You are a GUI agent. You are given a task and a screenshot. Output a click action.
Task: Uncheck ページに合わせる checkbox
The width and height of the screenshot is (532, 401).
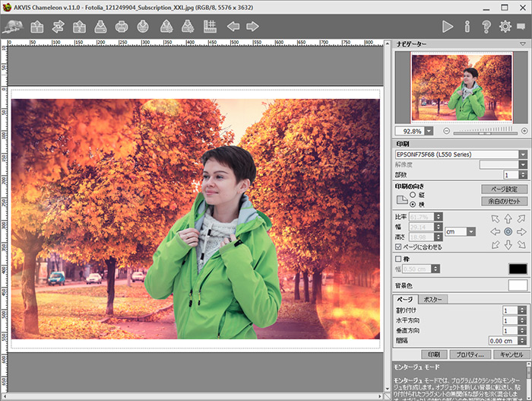398,247
